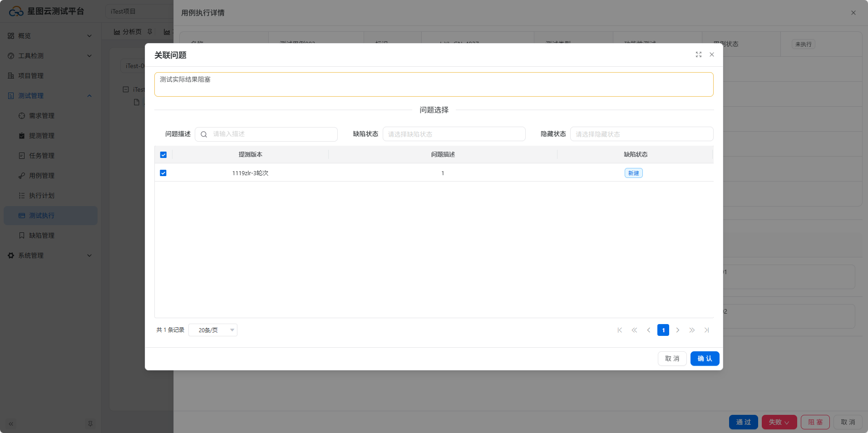Jump forward several pages double-arrow icon
This screenshot has width=868, height=433.
tap(692, 330)
